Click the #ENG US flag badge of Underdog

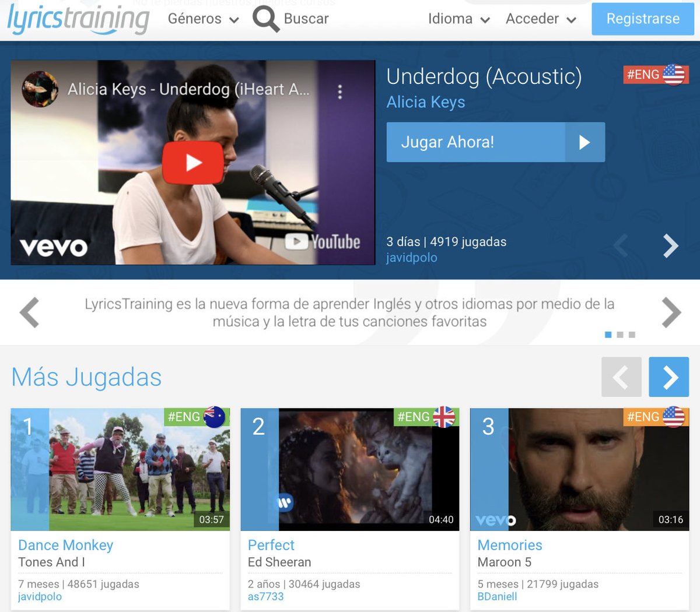[656, 75]
